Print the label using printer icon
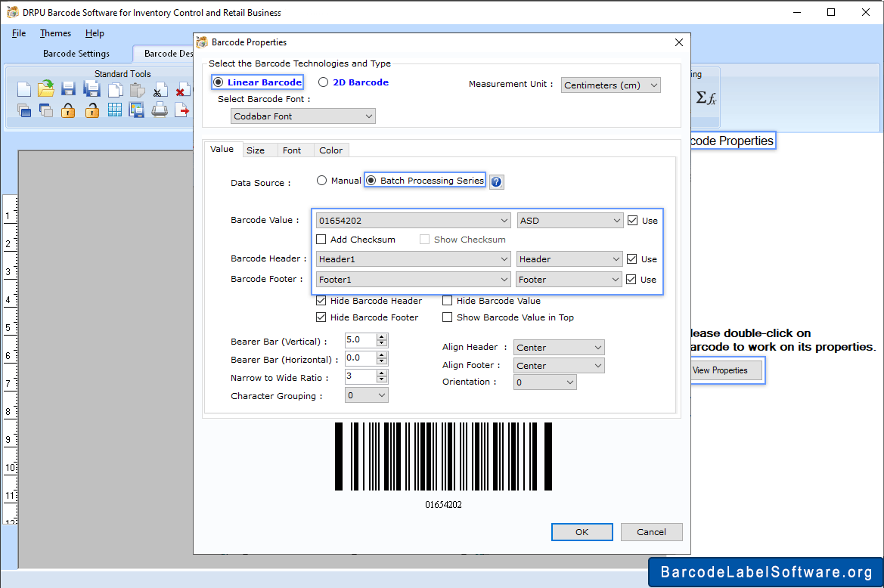Viewport: 884px width, 588px height. point(160,110)
